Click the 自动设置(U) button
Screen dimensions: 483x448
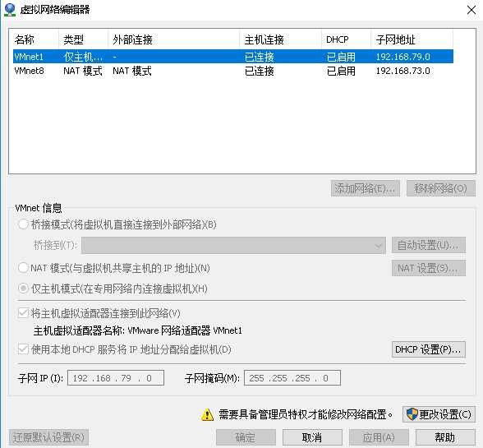tap(429, 245)
